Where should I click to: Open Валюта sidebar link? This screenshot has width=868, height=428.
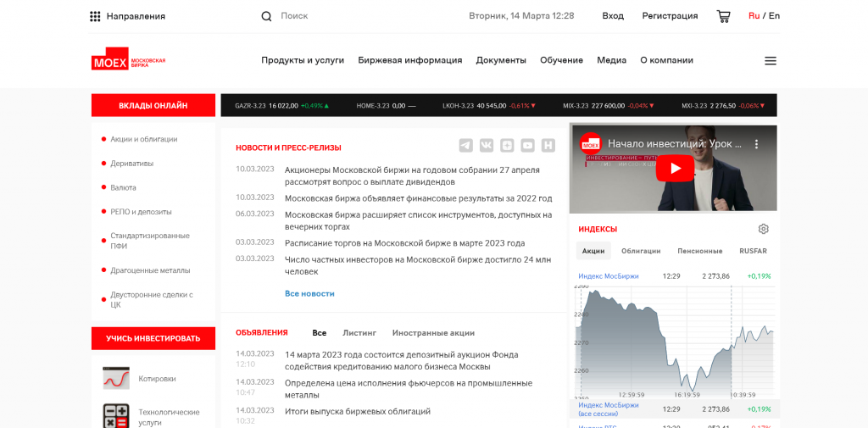pyautogui.click(x=123, y=187)
